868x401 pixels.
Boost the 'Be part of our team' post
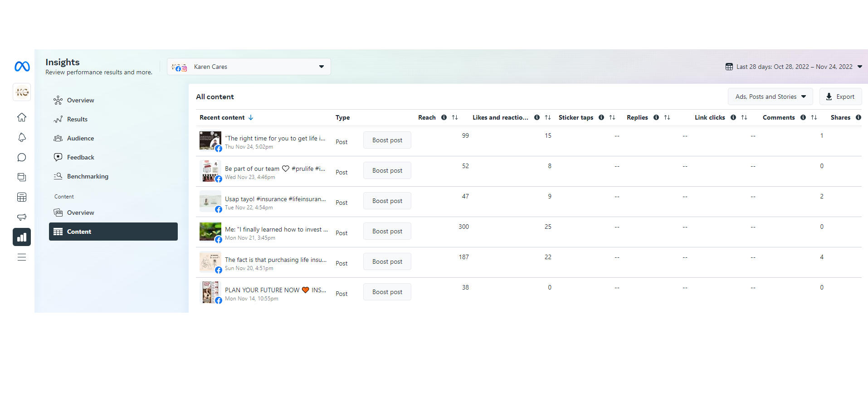[x=387, y=170]
